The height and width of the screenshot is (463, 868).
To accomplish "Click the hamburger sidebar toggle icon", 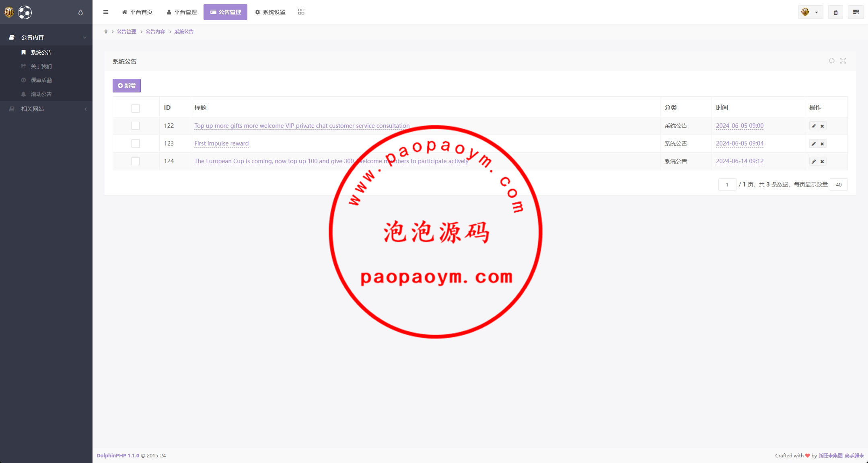I will (106, 12).
